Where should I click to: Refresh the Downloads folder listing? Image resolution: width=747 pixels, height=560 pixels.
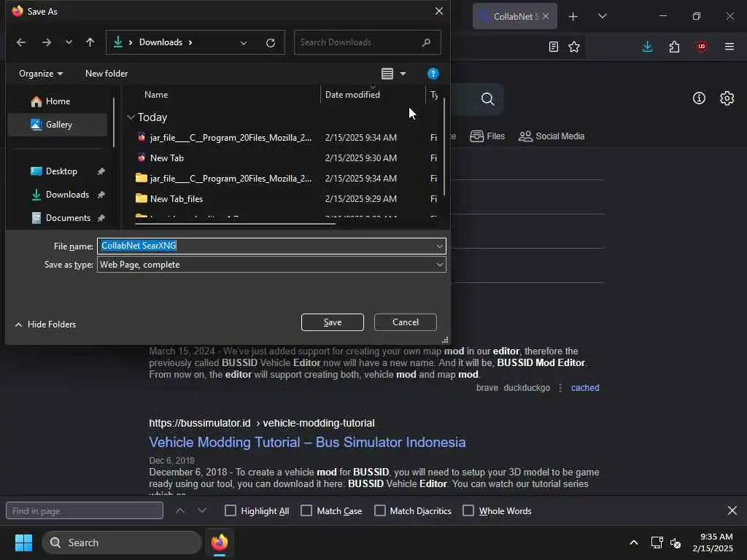pyautogui.click(x=271, y=43)
